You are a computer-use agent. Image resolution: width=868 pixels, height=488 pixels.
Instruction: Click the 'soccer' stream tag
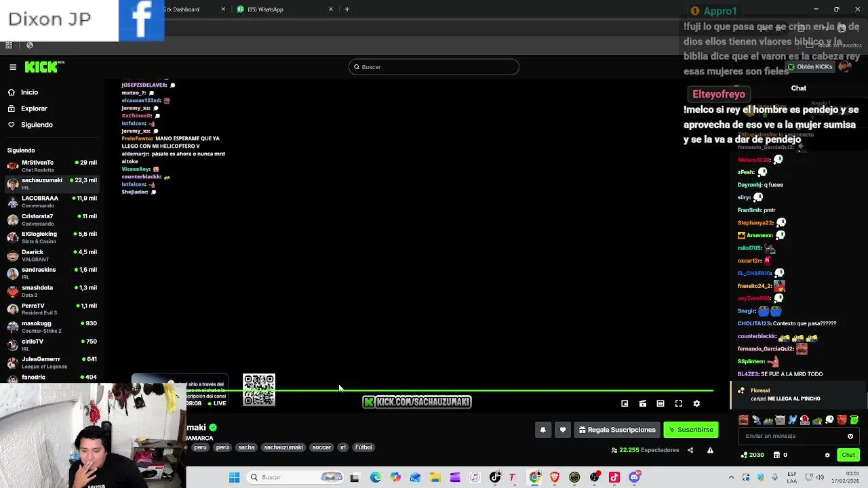pyautogui.click(x=321, y=447)
